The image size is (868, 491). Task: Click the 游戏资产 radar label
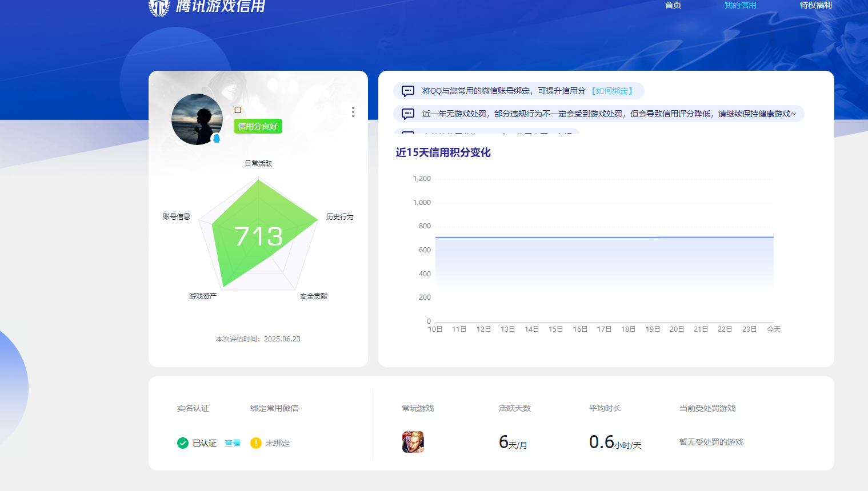click(203, 296)
